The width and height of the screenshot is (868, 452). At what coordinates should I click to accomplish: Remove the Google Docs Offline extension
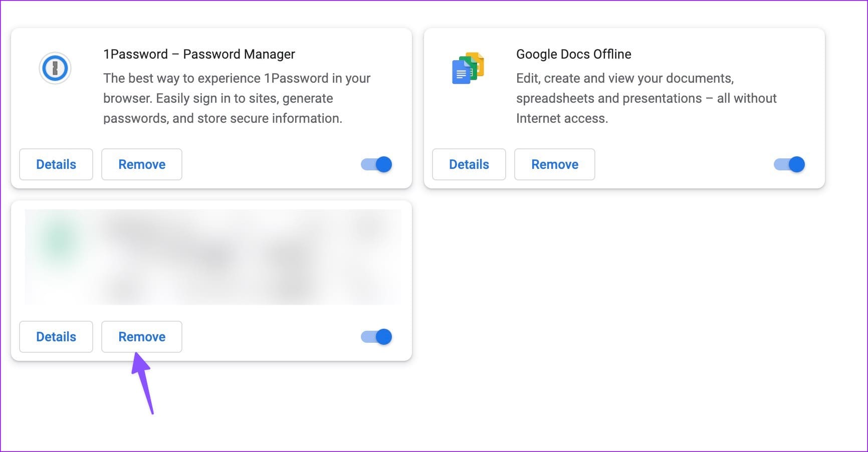coord(555,164)
